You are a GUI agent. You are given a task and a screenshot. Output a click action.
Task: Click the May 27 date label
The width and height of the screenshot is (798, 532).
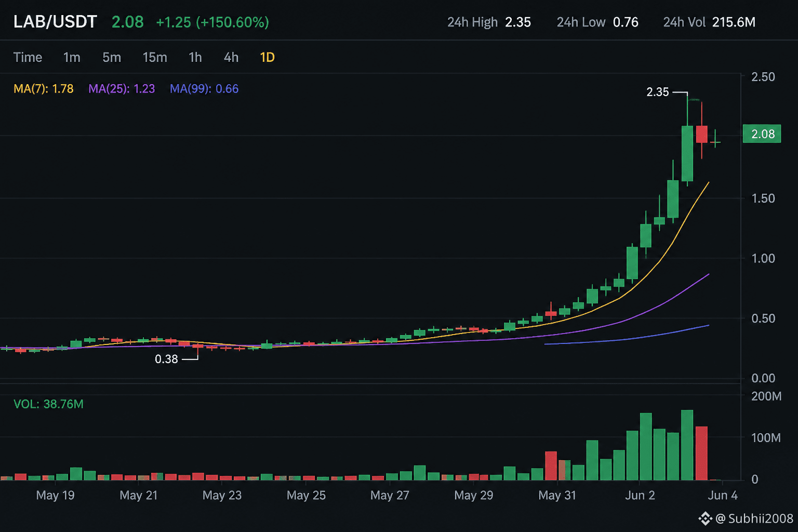(x=390, y=495)
